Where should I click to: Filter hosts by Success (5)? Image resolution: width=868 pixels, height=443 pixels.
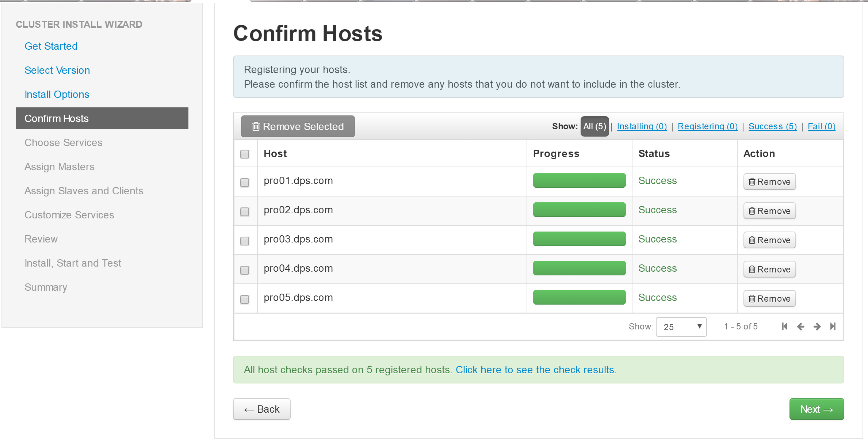tap(773, 126)
